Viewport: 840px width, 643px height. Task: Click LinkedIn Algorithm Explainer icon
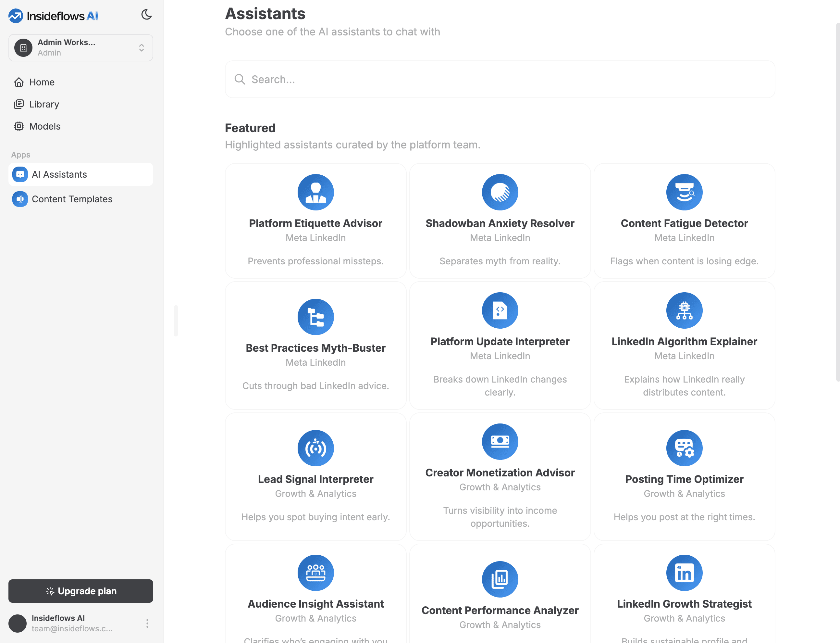pos(684,310)
